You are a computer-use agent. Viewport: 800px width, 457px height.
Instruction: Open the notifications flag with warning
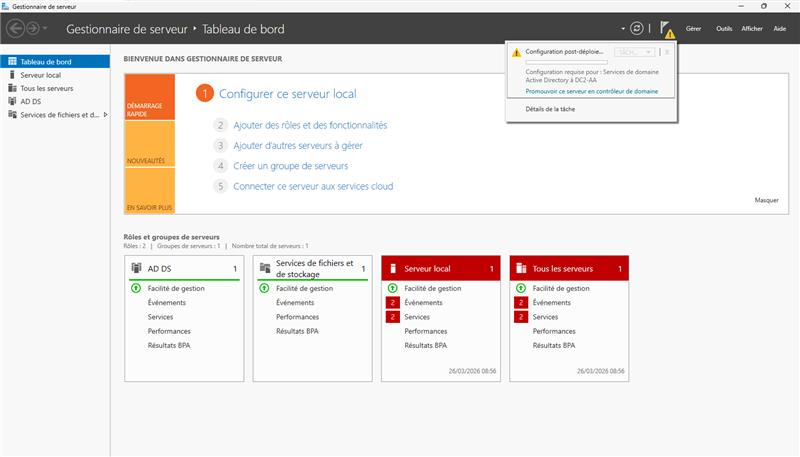[x=667, y=30]
